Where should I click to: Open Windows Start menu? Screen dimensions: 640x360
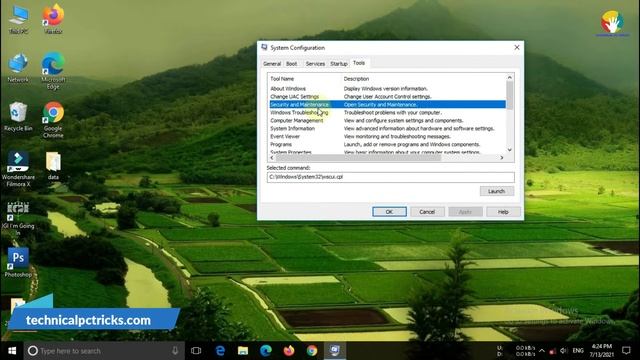point(12,351)
